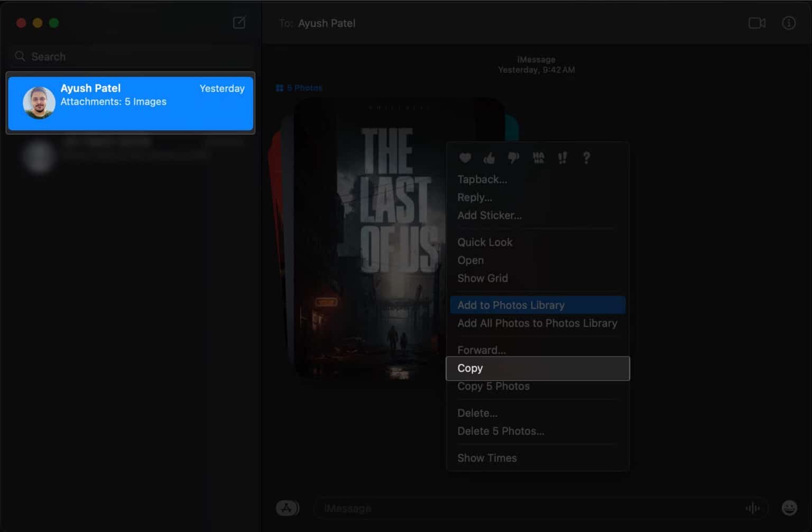React with the heart Tapback icon

click(x=465, y=158)
